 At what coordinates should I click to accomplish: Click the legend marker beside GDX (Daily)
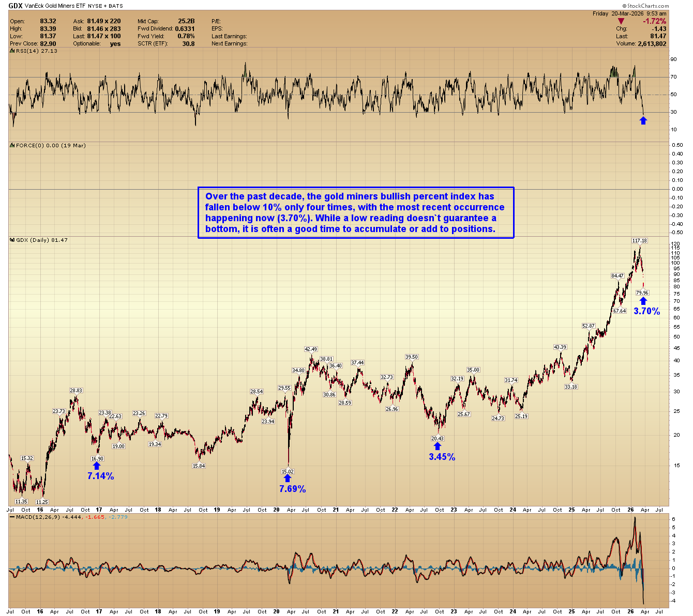pyautogui.click(x=12, y=240)
